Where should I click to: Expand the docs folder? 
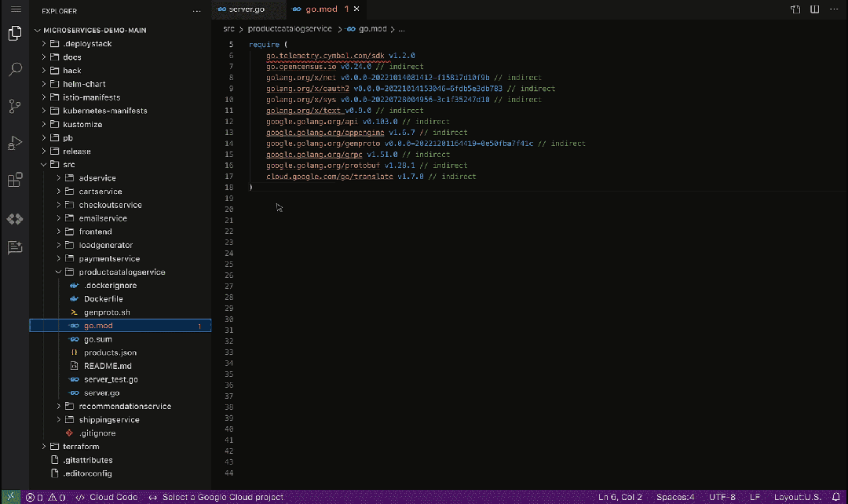(x=72, y=57)
